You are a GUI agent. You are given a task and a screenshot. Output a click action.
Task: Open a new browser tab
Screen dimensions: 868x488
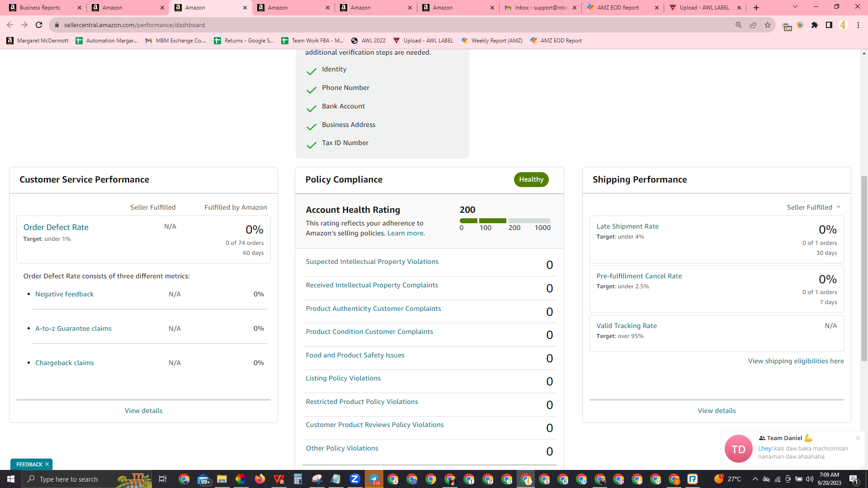click(x=756, y=8)
